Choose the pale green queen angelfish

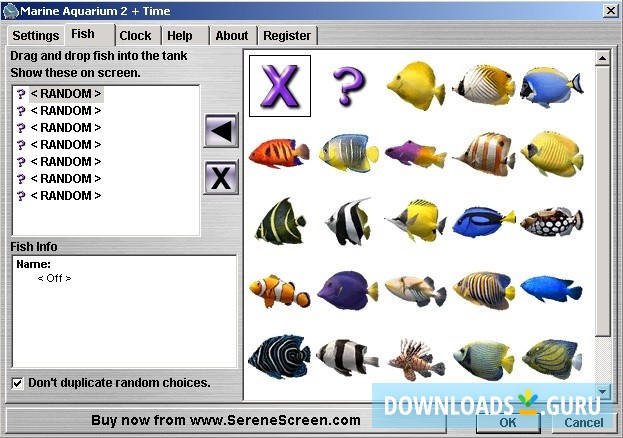[484, 360]
